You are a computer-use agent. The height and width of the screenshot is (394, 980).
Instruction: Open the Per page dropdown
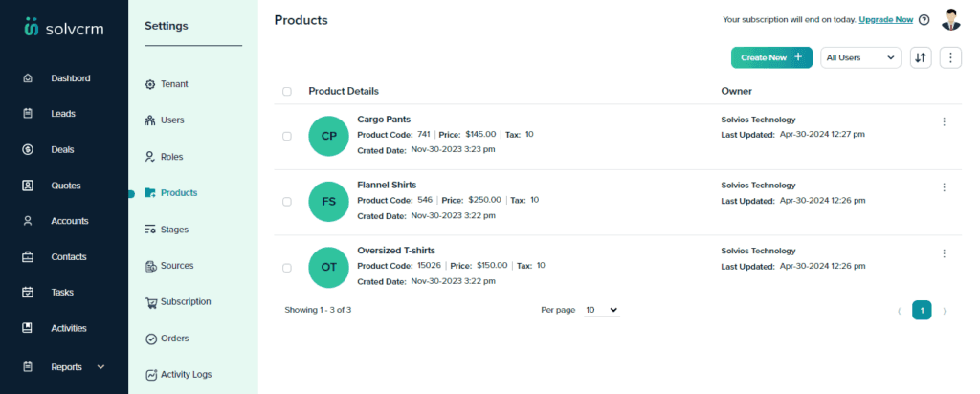pyautogui.click(x=602, y=310)
